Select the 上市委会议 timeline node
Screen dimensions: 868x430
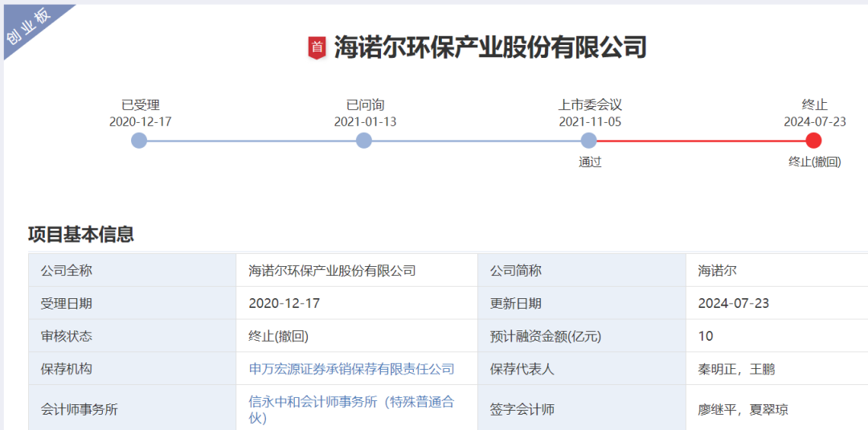[x=589, y=141]
